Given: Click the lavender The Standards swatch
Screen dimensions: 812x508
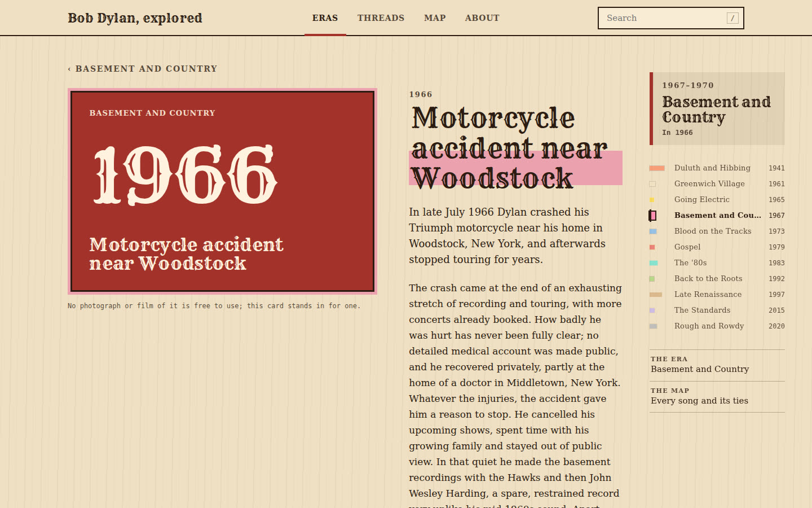Looking at the screenshot, I should click(x=652, y=310).
